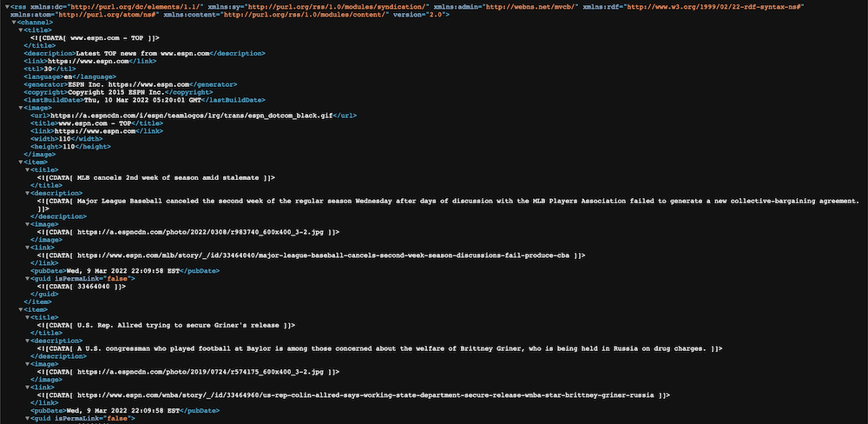Collapse the channel title node
Image resolution: width=868 pixels, height=424 pixels.
pyautogui.click(x=21, y=30)
